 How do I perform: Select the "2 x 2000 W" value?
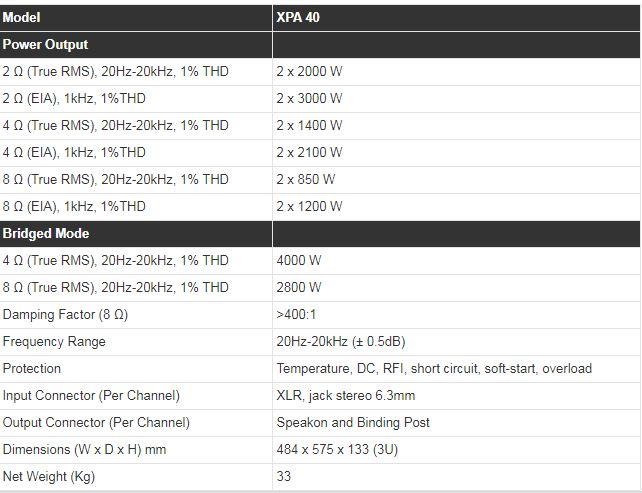309,72
